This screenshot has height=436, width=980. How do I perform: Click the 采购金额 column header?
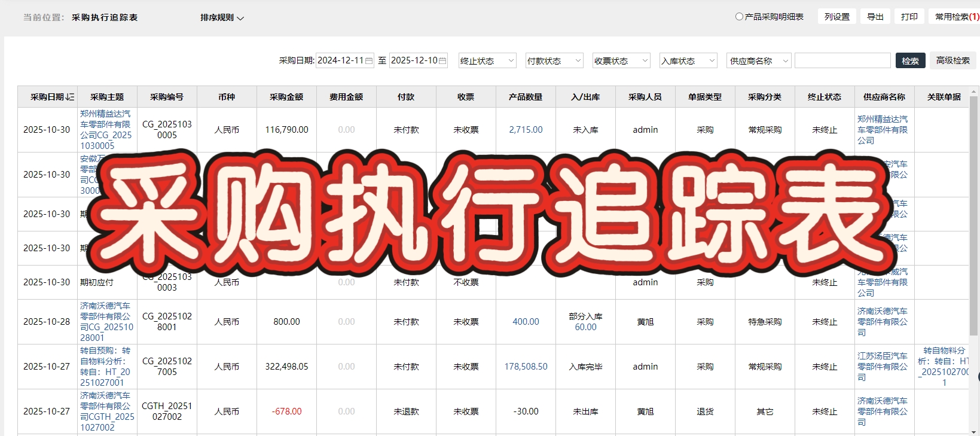coord(286,97)
